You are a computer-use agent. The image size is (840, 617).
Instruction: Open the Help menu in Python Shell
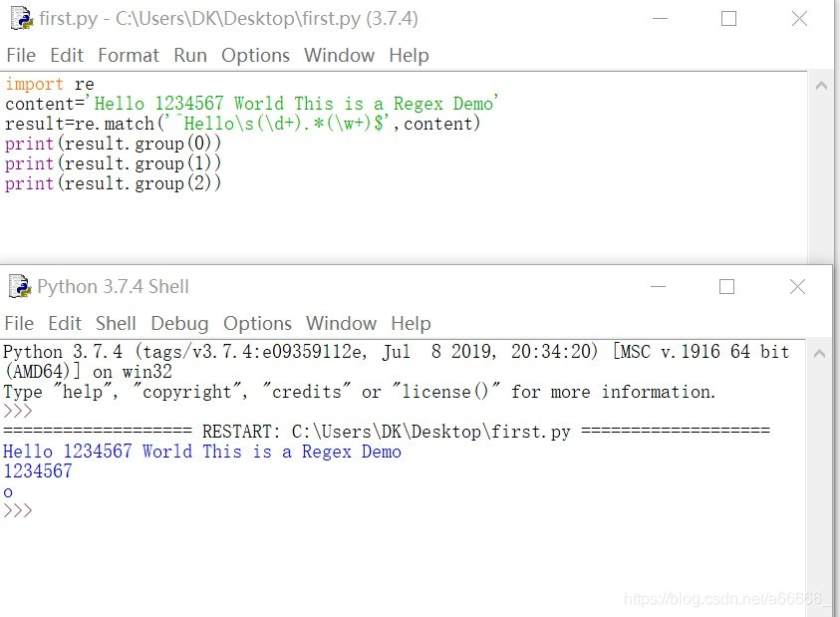(411, 323)
